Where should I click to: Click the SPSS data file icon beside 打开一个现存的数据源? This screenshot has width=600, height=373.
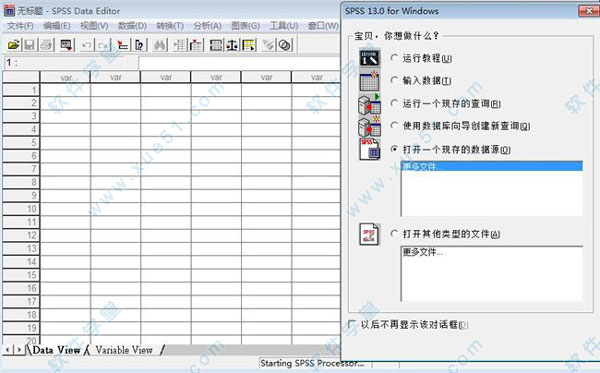point(370,149)
